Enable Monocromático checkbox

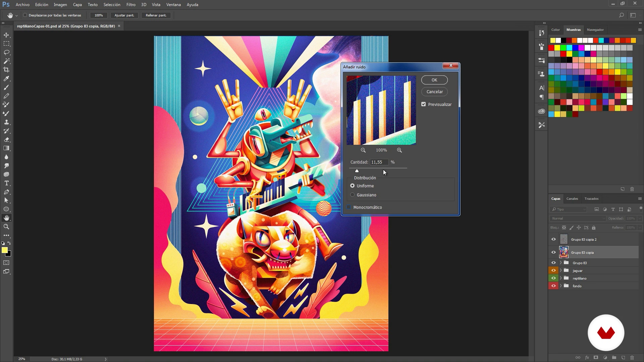coord(349,207)
